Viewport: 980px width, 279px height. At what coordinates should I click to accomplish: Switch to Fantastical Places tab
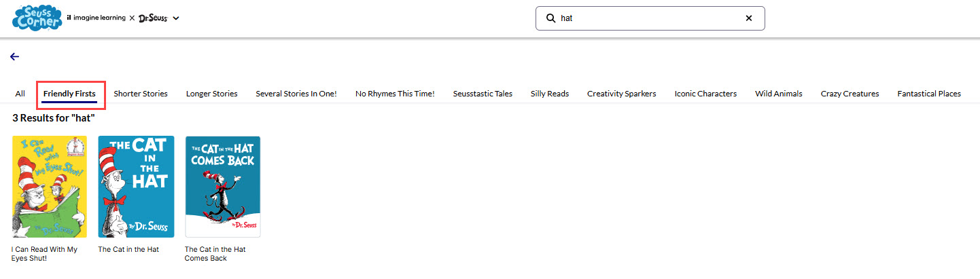pyautogui.click(x=929, y=94)
